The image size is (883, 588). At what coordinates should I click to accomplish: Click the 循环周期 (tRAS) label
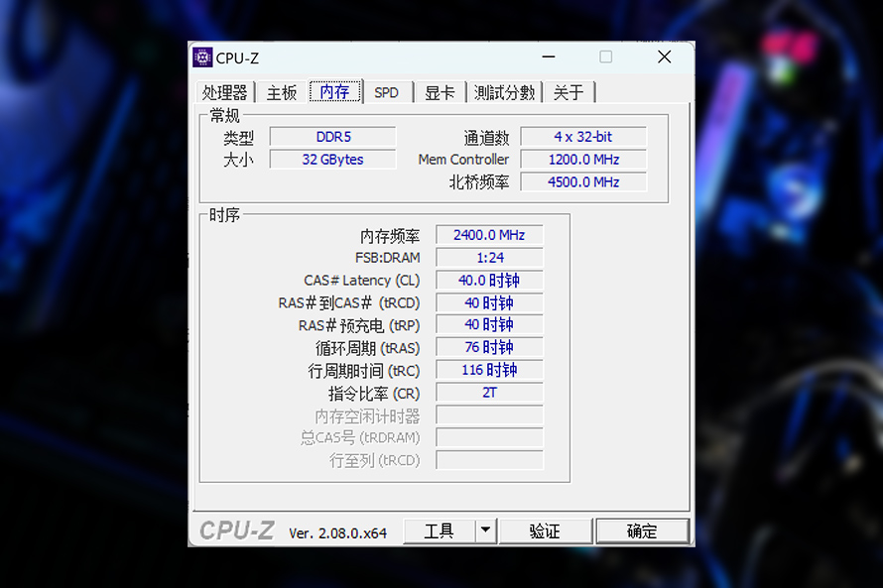tap(368, 348)
